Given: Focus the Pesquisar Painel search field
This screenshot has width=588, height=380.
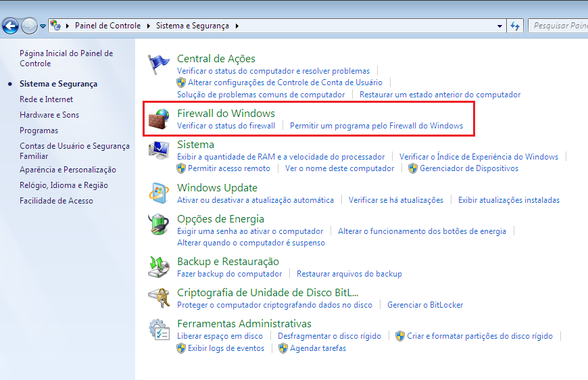Looking at the screenshot, I should point(558,26).
